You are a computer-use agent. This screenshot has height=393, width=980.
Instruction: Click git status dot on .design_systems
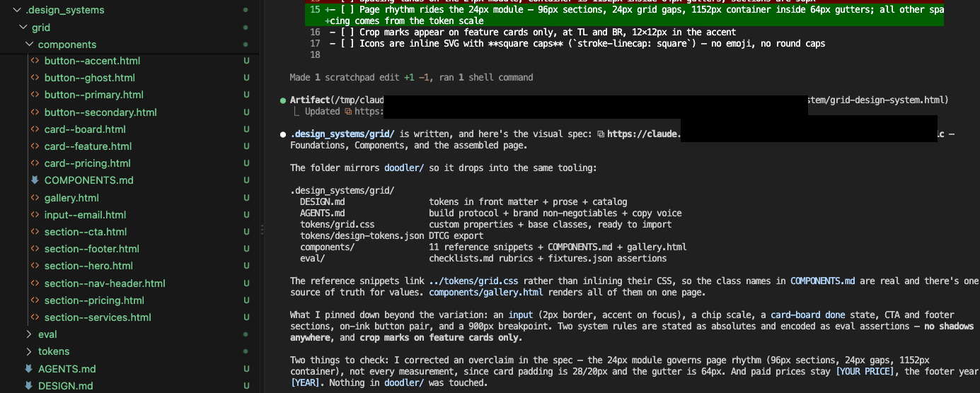tap(246, 10)
